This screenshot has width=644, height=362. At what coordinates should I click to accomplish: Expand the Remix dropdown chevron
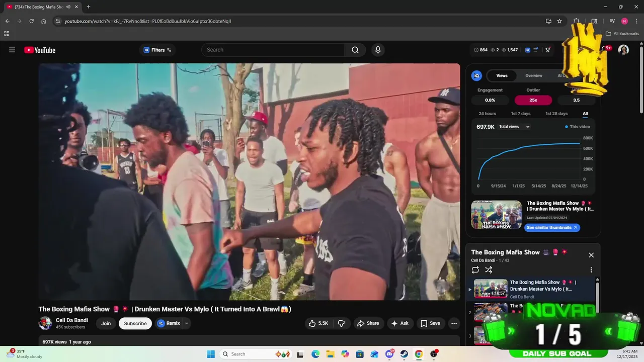pyautogui.click(x=187, y=323)
